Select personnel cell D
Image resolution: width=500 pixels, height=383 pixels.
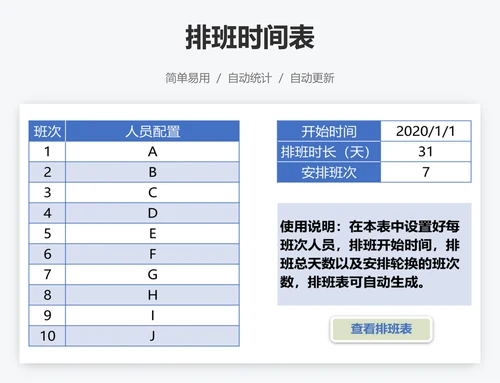click(x=152, y=213)
